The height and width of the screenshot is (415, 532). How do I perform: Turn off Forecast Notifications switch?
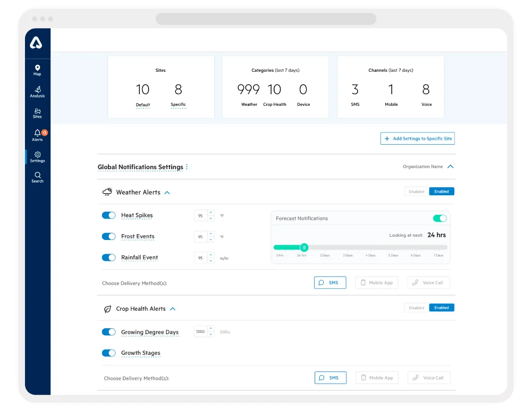[440, 218]
